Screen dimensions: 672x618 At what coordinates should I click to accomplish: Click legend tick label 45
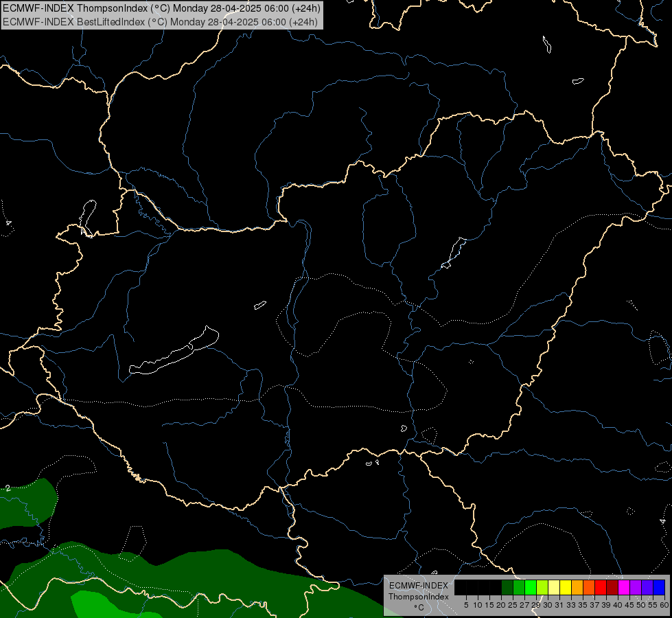coord(629,605)
